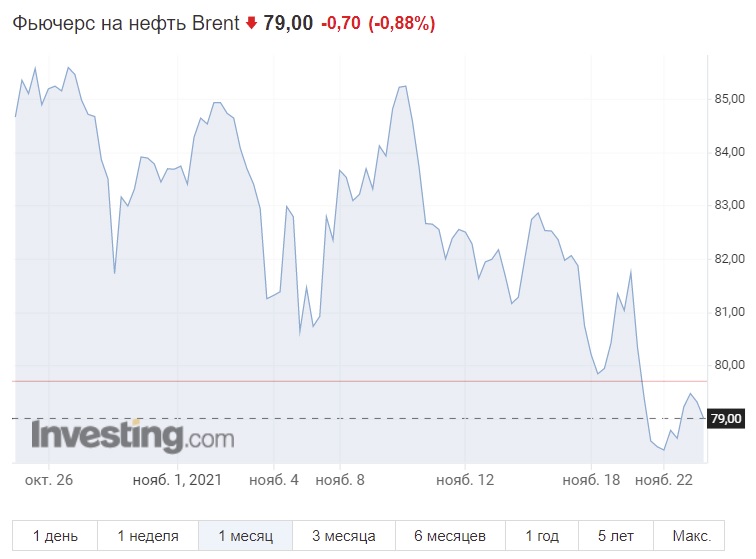The image size is (756, 559).
Task: Click the нояб. 1, 2021 axis label
Action: (x=177, y=480)
